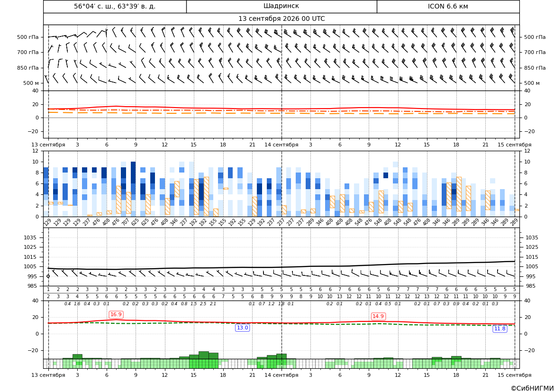The height and width of the screenshot is (392, 554).
Task: Click the red 14.9 temperature label
Action: point(378,316)
